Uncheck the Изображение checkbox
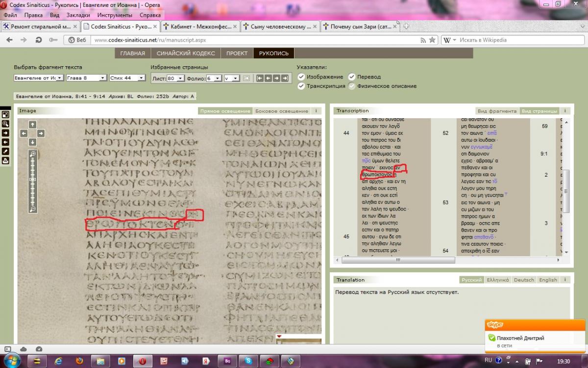588x368 pixels. [x=301, y=77]
